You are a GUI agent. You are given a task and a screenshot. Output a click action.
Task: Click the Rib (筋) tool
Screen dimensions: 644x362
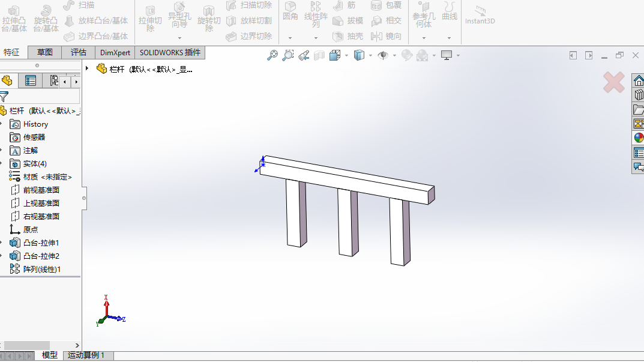point(344,5)
